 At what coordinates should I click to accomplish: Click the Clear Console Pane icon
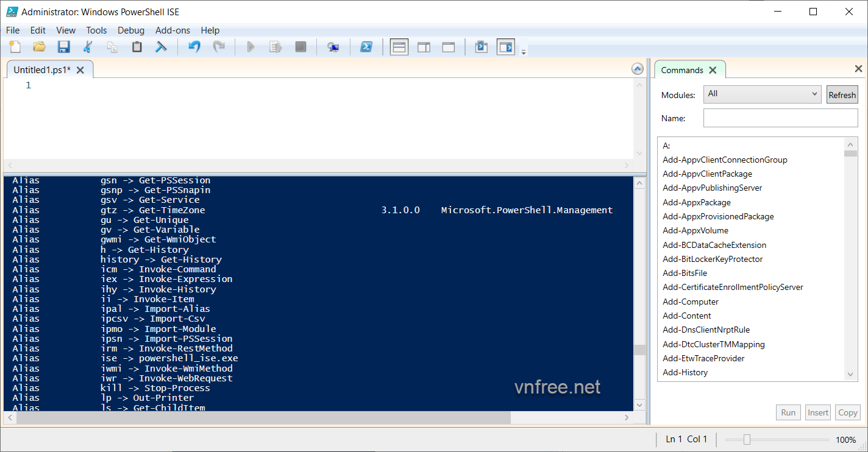[x=161, y=47]
